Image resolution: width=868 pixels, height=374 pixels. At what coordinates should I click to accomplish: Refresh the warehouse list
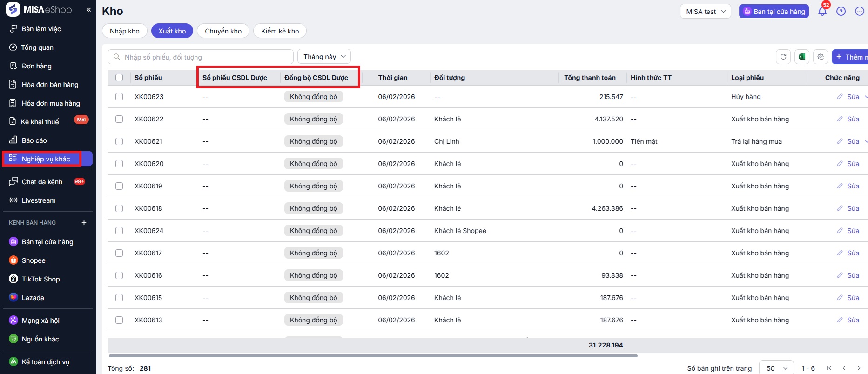[783, 57]
